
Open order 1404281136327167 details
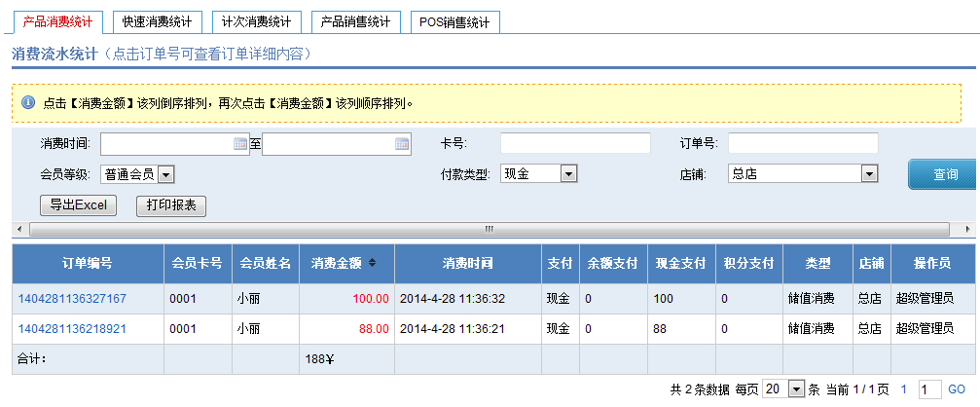click(72, 299)
